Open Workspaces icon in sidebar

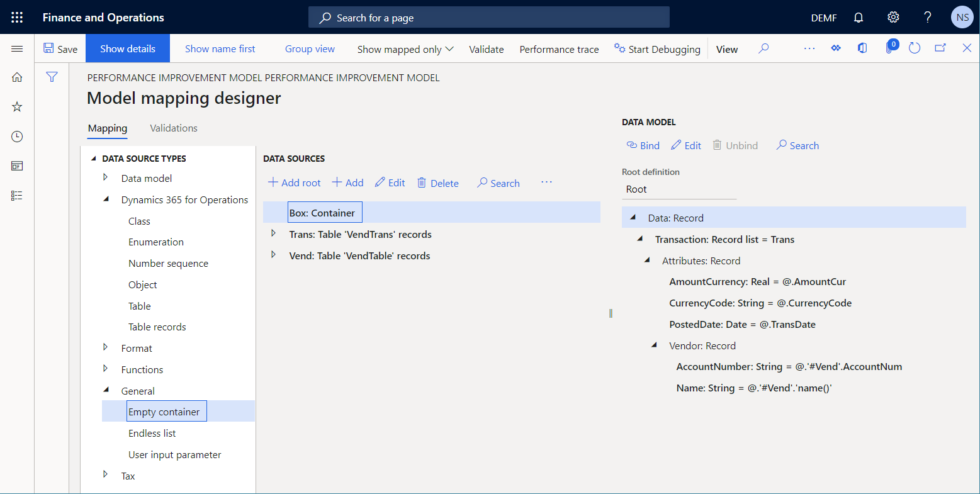pos(17,166)
